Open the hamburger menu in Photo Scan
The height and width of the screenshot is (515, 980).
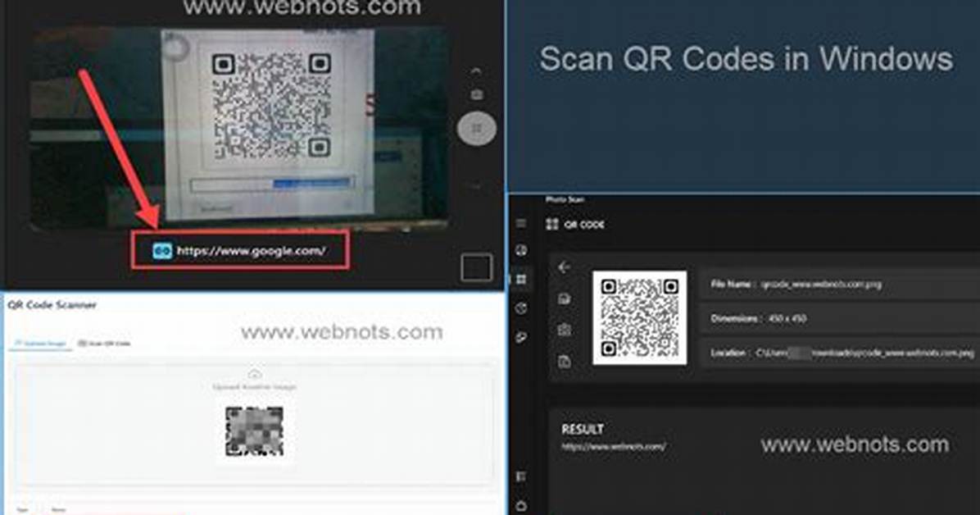[x=521, y=223]
